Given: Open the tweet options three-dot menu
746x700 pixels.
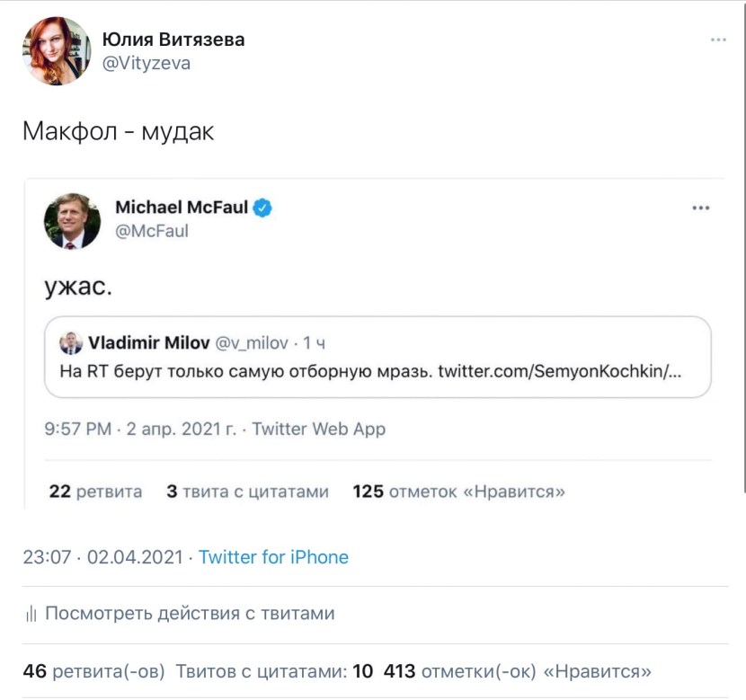Looking at the screenshot, I should click(x=718, y=40).
